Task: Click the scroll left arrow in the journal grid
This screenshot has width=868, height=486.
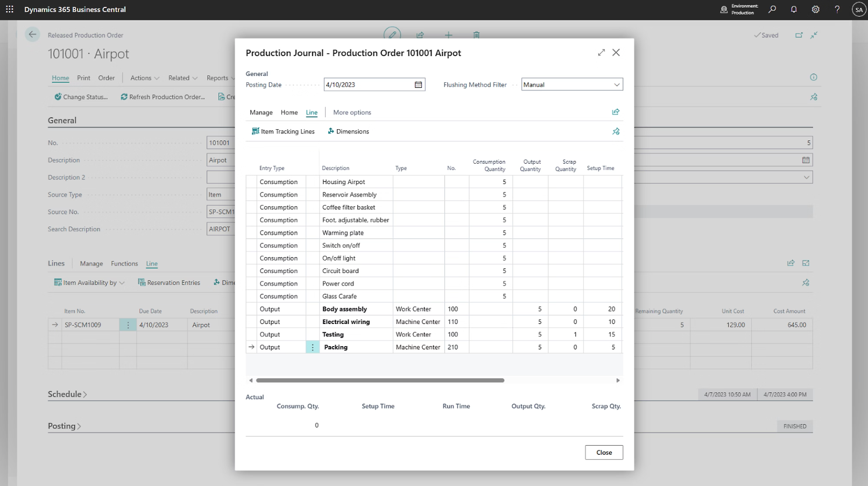Action: [x=251, y=381]
